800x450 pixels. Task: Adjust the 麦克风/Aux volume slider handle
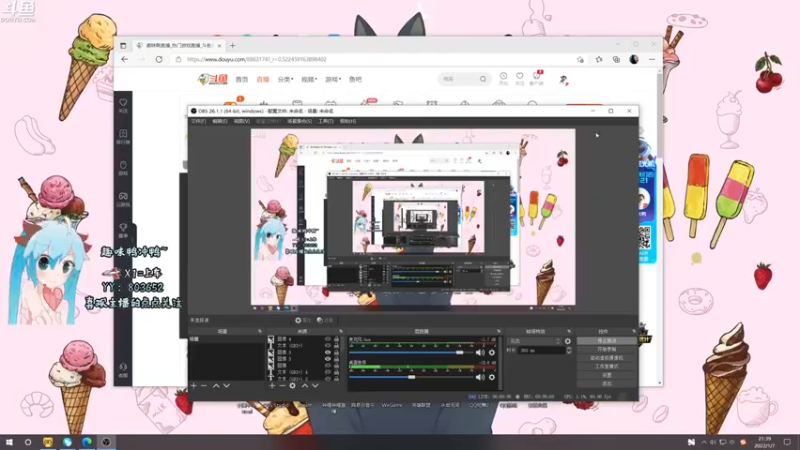[460, 353]
